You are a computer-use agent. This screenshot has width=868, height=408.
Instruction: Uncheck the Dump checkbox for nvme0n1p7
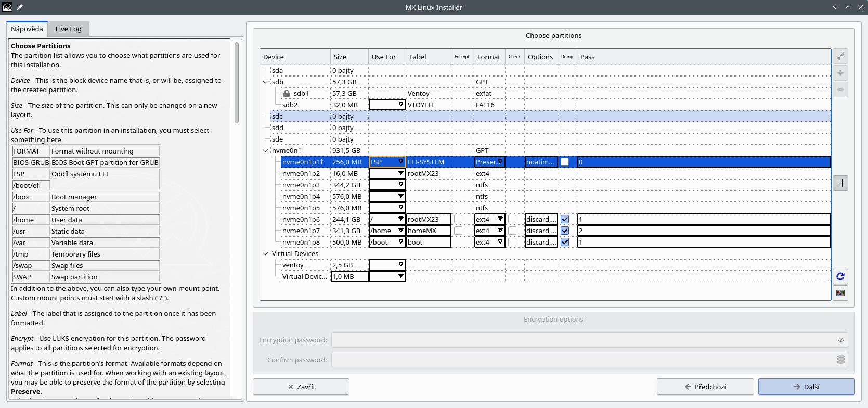(565, 231)
